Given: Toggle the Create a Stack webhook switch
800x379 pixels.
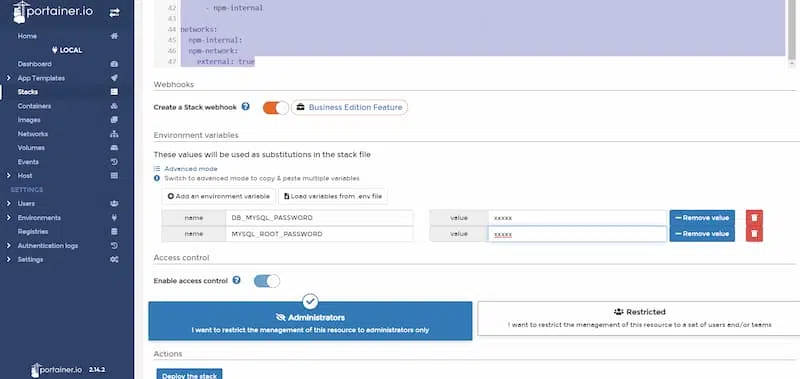Looking at the screenshot, I should coord(276,107).
